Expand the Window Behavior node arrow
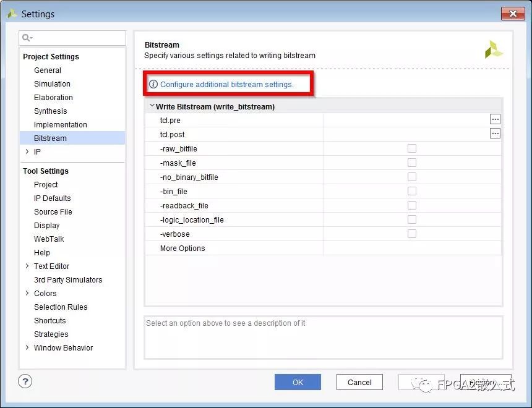 tap(27, 347)
